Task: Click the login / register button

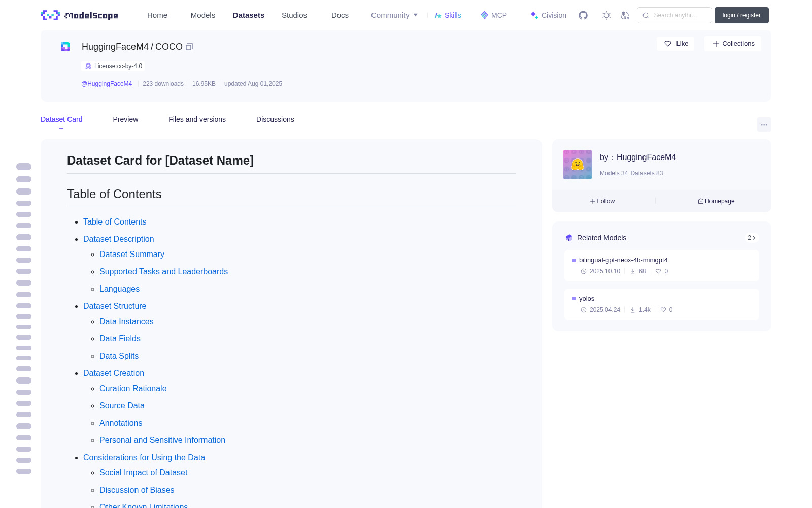Action: 741,15
